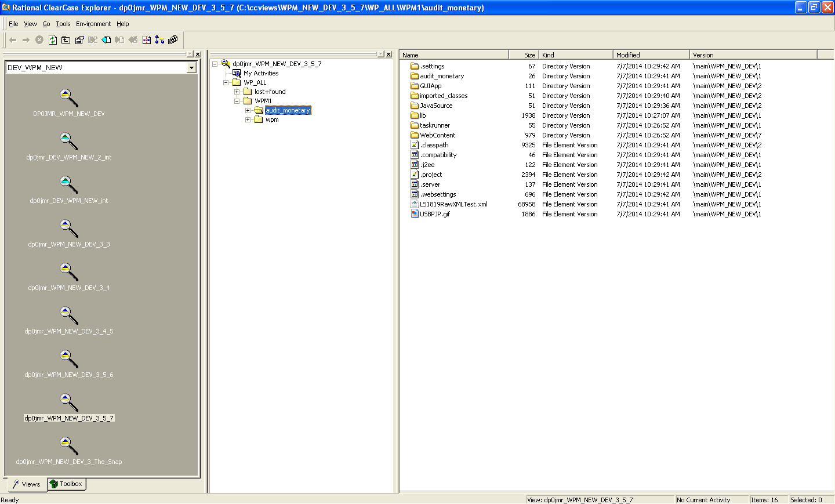Sort by the Name column header
835x504 pixels.
[x=454, y=55]
